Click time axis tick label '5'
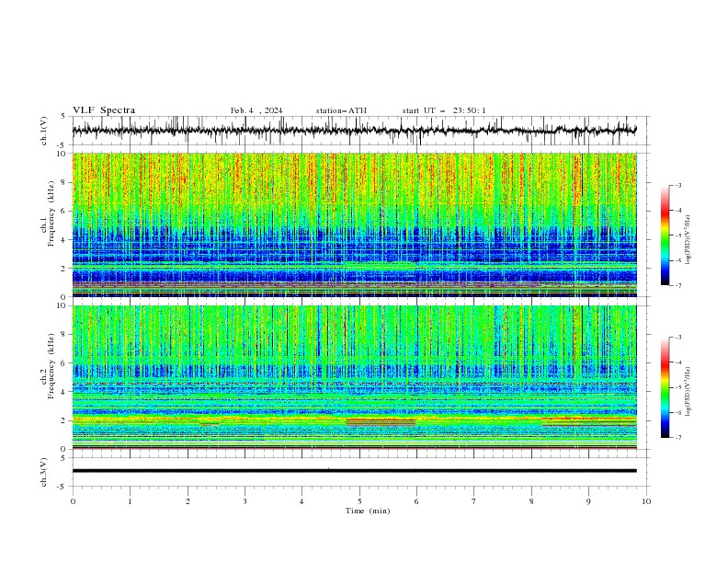This screenshot has height=563, width=728. [359, 501]
